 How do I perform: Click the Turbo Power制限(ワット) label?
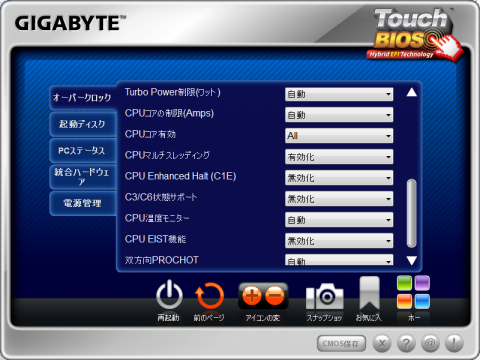173,92
